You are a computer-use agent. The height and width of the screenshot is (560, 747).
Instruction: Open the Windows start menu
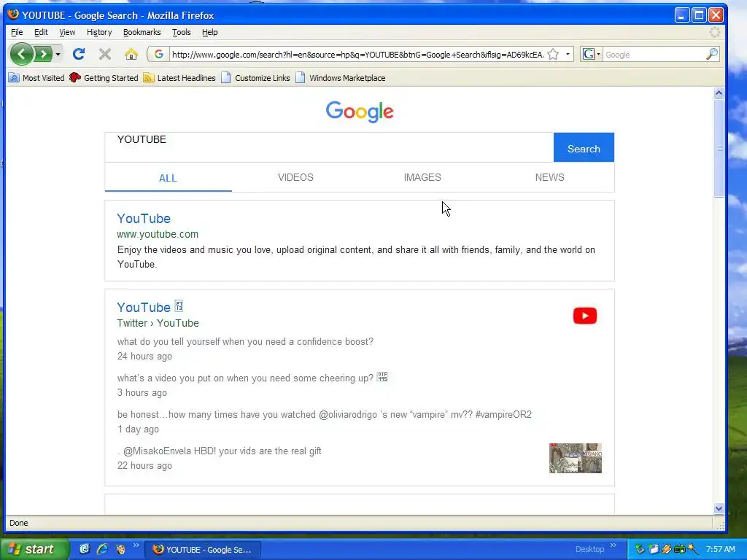pos(35,549)
